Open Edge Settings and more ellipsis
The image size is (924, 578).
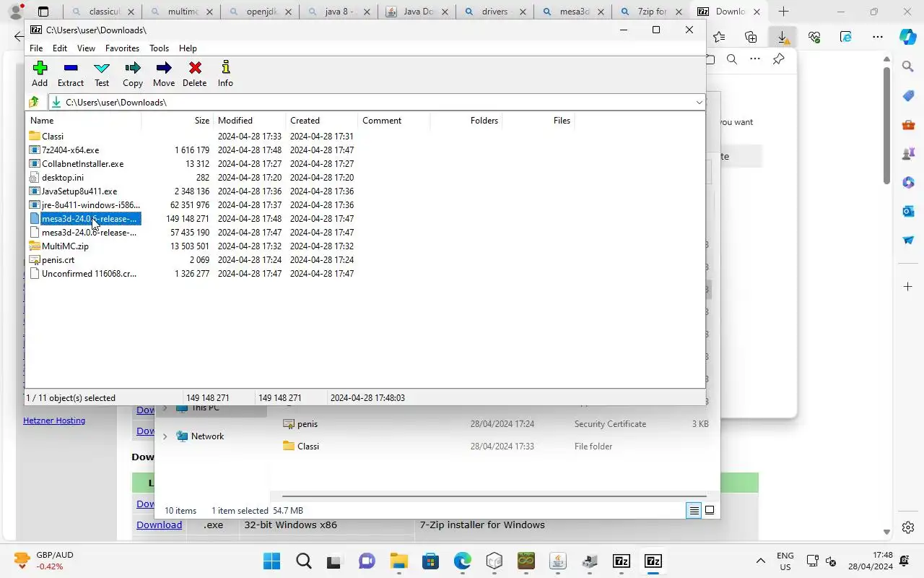pyautogui.click(x=878, y=37)
